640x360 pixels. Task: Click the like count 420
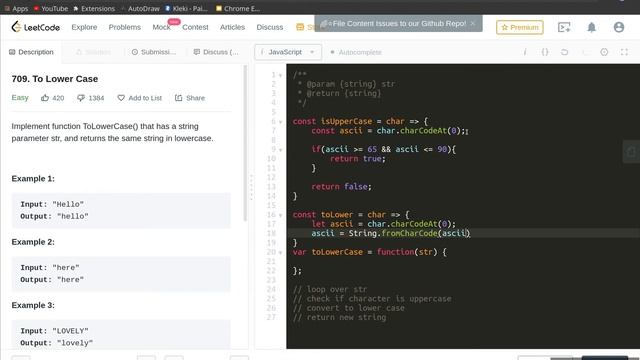pyautogui.click(x=58, y=98)
